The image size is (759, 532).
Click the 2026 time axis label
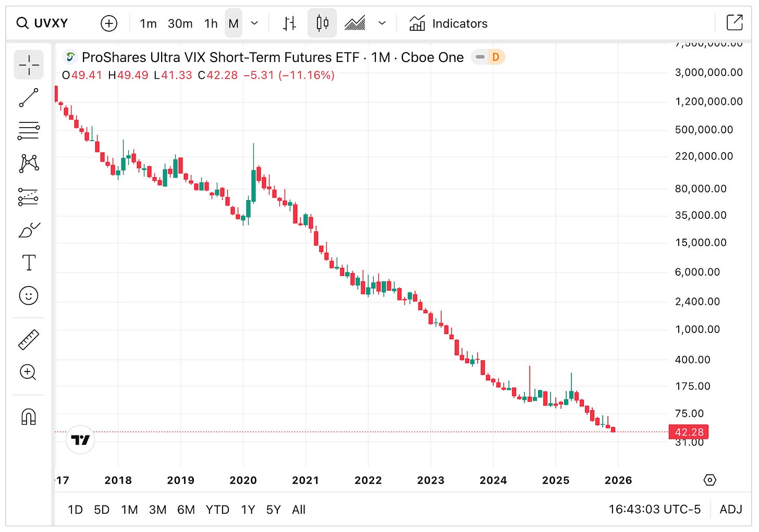618,480
